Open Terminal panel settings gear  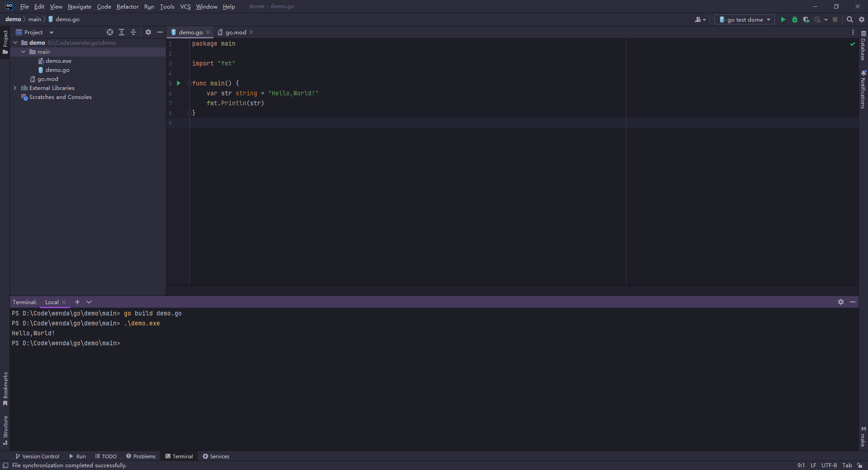841,302
